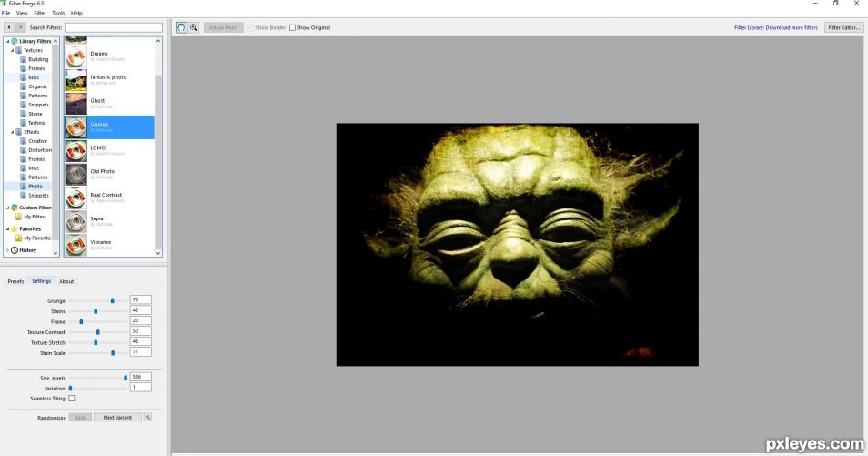Follow Filter Library: Download more filters link
Screen dimensions: 868x456
tap(775, 27)
